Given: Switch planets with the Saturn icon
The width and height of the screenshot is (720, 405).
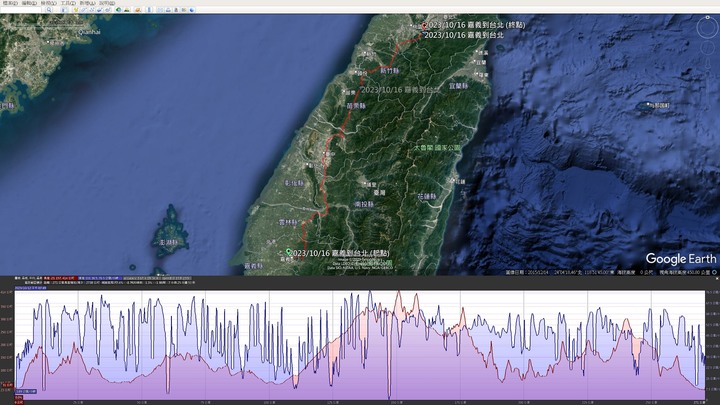Looking at the screenshot, I should (138, 10).
